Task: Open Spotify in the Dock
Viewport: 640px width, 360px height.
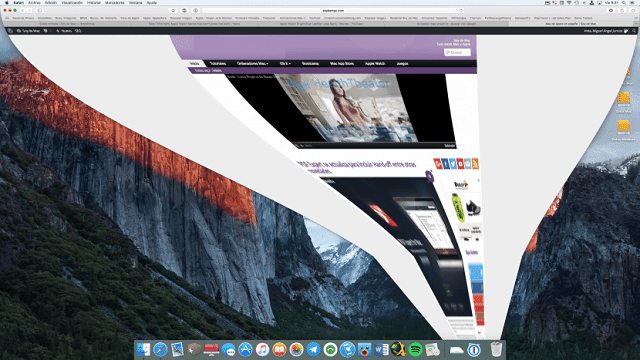Action: [x=415, y=349]
